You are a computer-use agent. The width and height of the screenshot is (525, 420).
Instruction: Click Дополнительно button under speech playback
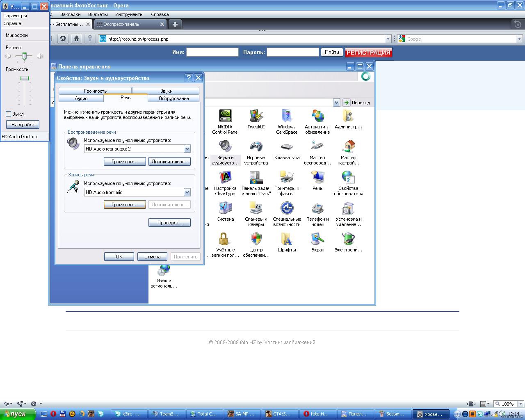(x=169, y=162)
